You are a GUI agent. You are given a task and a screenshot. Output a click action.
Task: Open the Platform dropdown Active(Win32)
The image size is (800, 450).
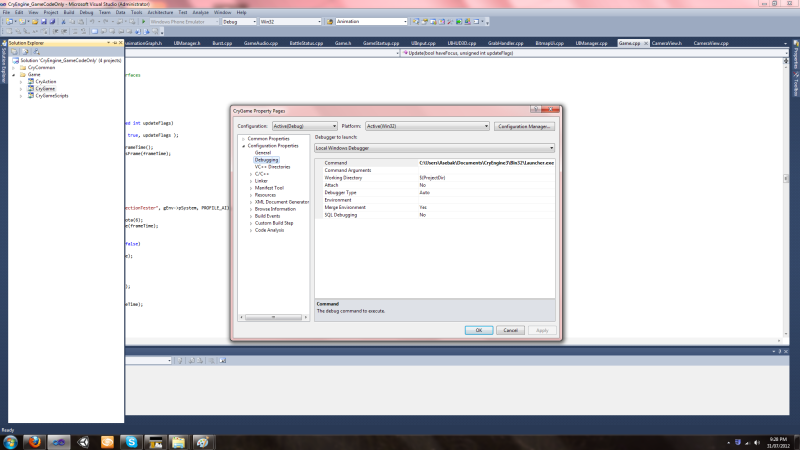[x=428, y=126]
